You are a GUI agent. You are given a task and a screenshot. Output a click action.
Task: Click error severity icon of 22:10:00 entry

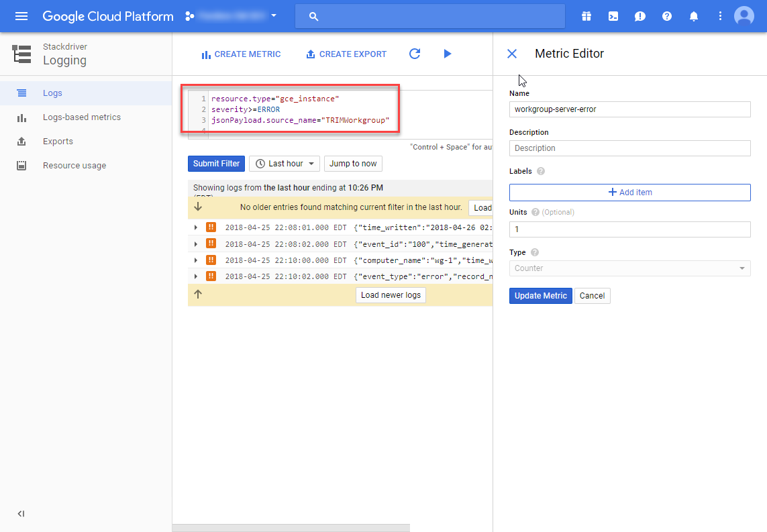pos(211,260)
